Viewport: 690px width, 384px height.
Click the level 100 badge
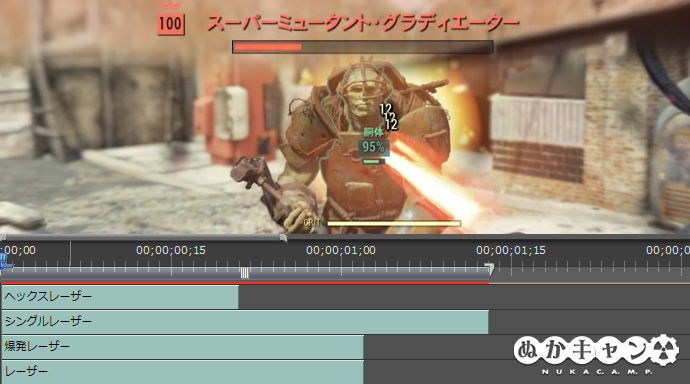click(171, 24)
